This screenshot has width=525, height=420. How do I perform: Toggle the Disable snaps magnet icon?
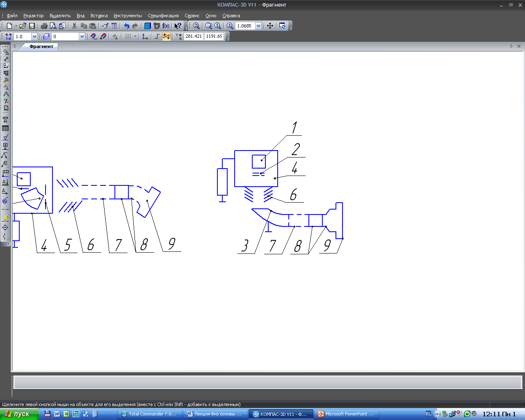pos(103,37)
